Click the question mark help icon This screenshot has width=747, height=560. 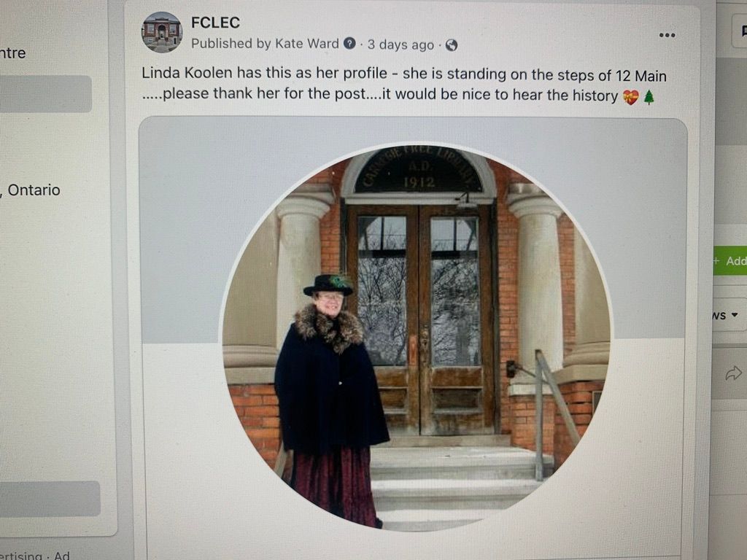[349, 44]
